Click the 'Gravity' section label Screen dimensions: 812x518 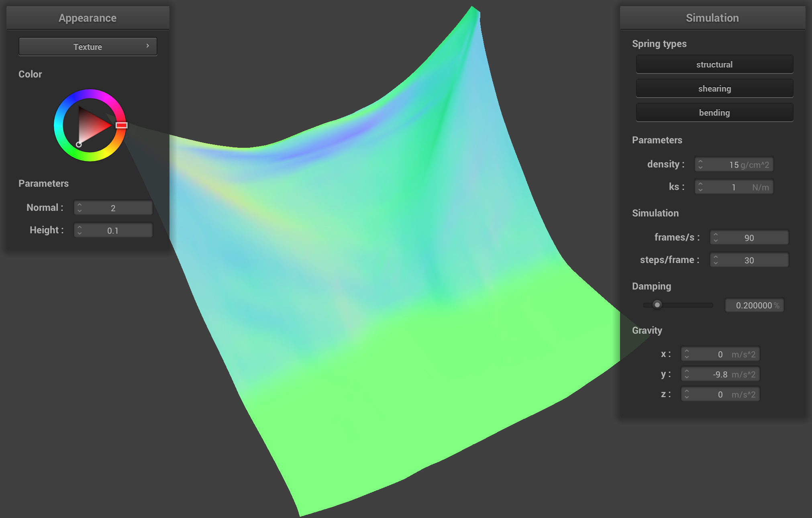pos(647,330)
